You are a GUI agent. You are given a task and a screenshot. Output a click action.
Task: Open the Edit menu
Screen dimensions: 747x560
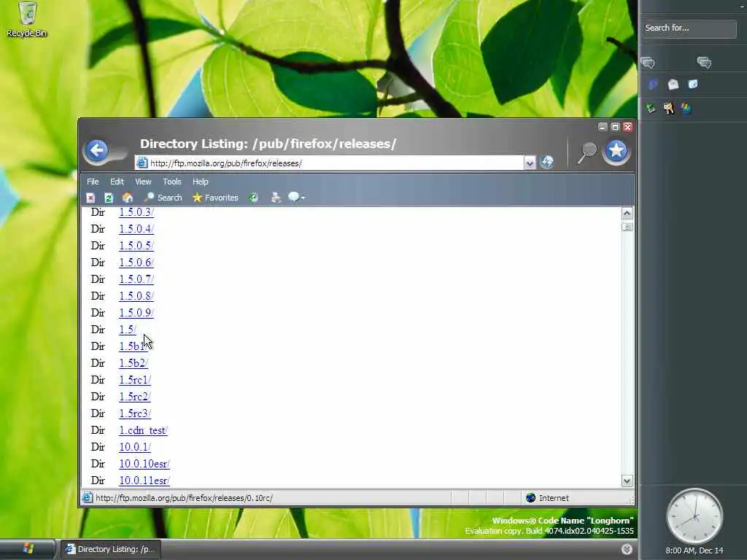pyautogui.click(x=117, y=182)
